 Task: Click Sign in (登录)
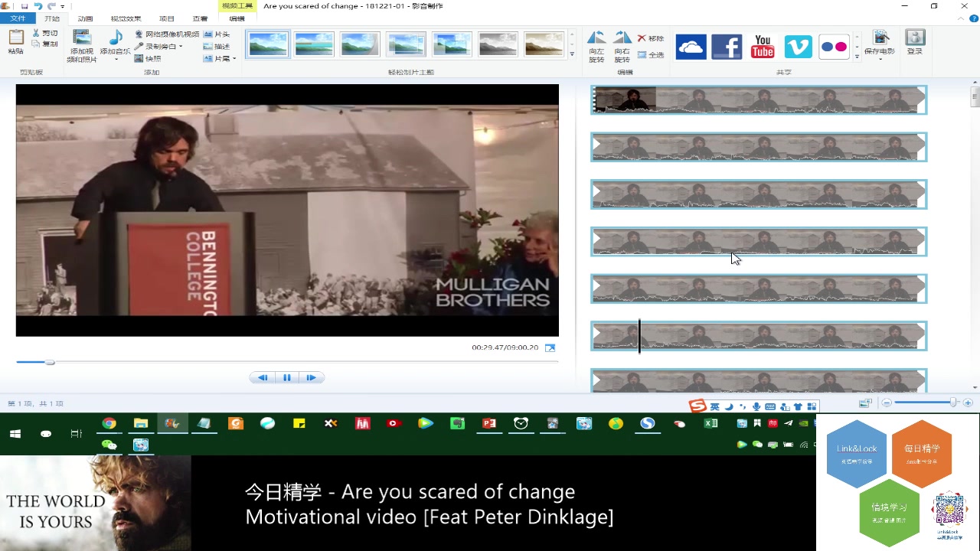[x=914, y=42]
